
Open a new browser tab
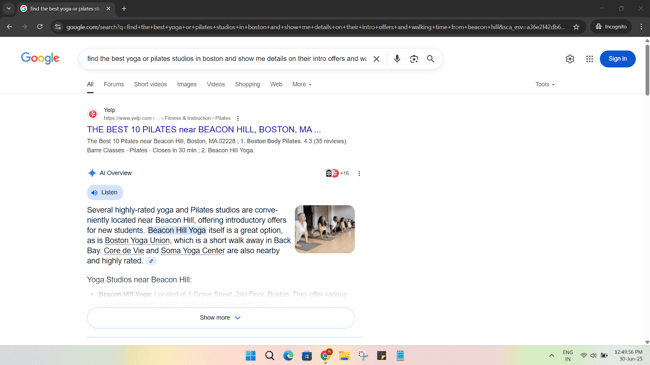(124, 8)
